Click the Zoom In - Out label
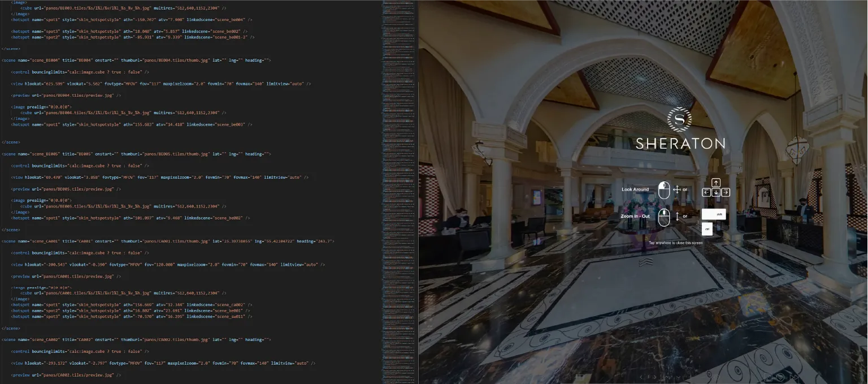This screenshot has width=868, height=384. click(x=635, y=216)
